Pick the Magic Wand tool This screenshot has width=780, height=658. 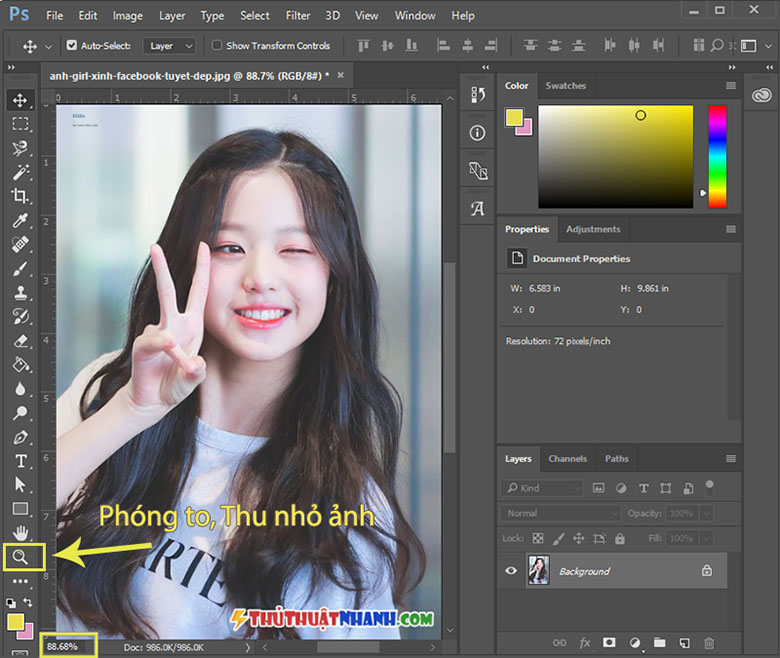tap(20, 172)
